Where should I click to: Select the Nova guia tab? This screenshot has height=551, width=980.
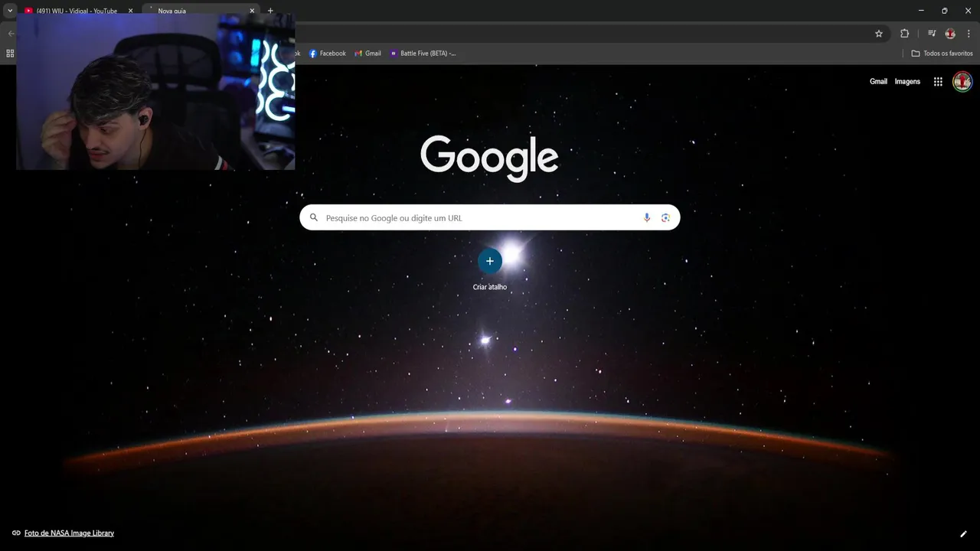point(201,11)
